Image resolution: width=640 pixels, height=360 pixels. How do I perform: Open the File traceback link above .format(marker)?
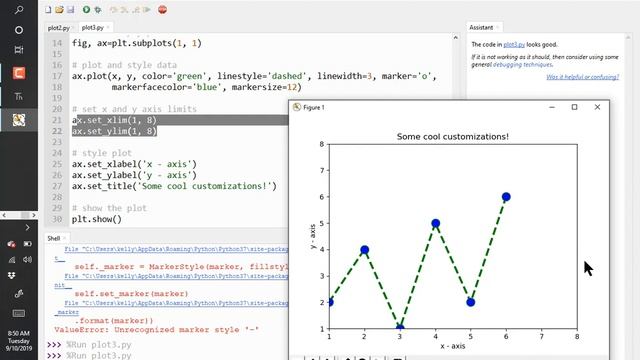pos(176,303)
